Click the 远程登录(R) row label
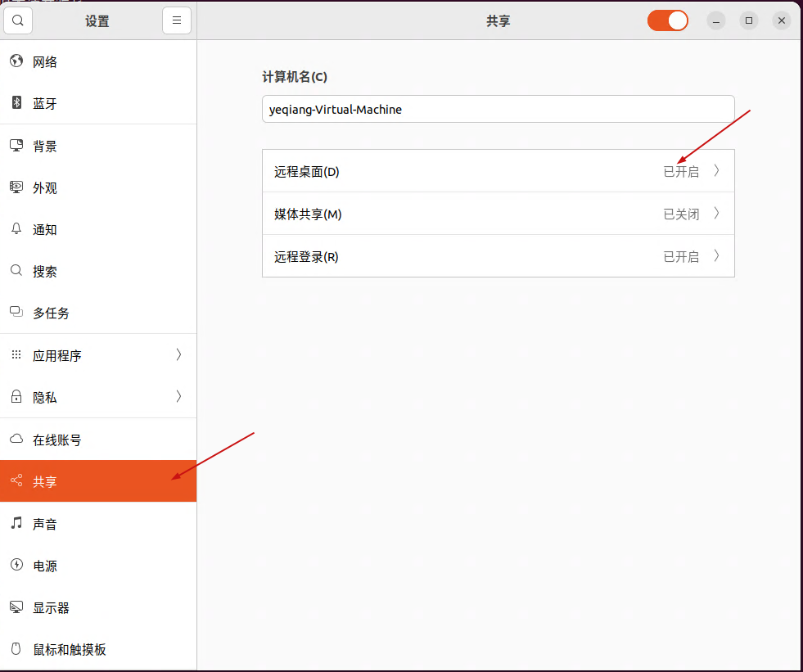 [306, 257]
